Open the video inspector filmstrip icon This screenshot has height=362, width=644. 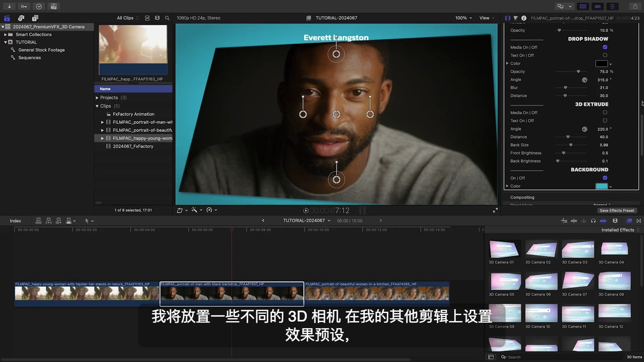[x=507, y=18]
